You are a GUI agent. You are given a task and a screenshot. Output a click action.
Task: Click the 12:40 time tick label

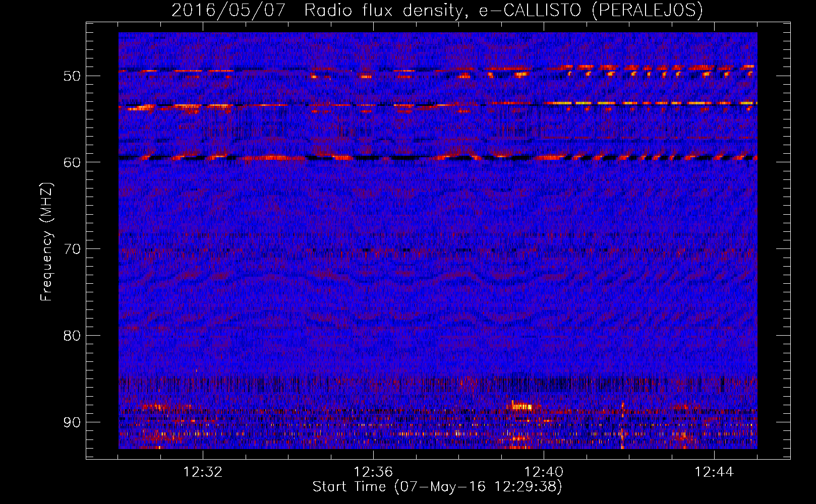click(544, 472)
